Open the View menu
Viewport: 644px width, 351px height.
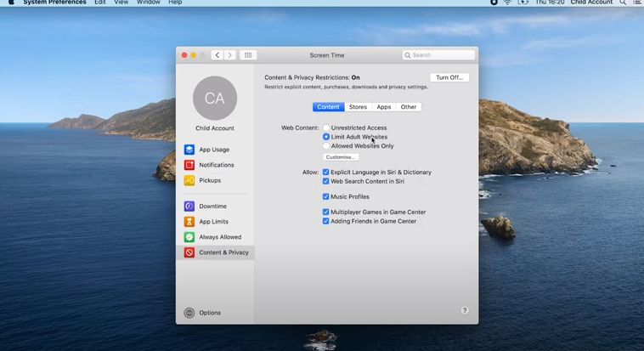[x=121, y=2]
